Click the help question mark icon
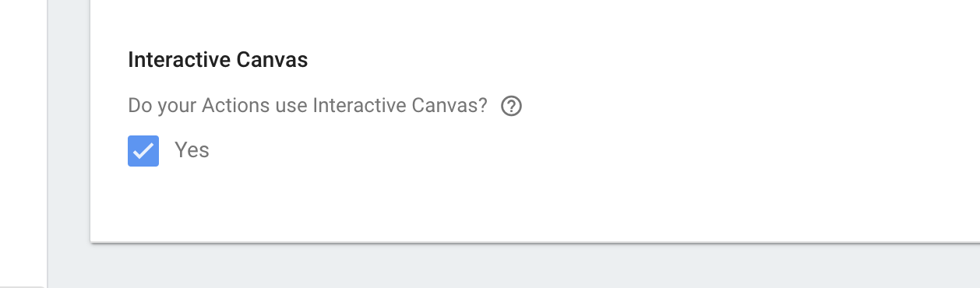980x288 pixels. (511, 106)
